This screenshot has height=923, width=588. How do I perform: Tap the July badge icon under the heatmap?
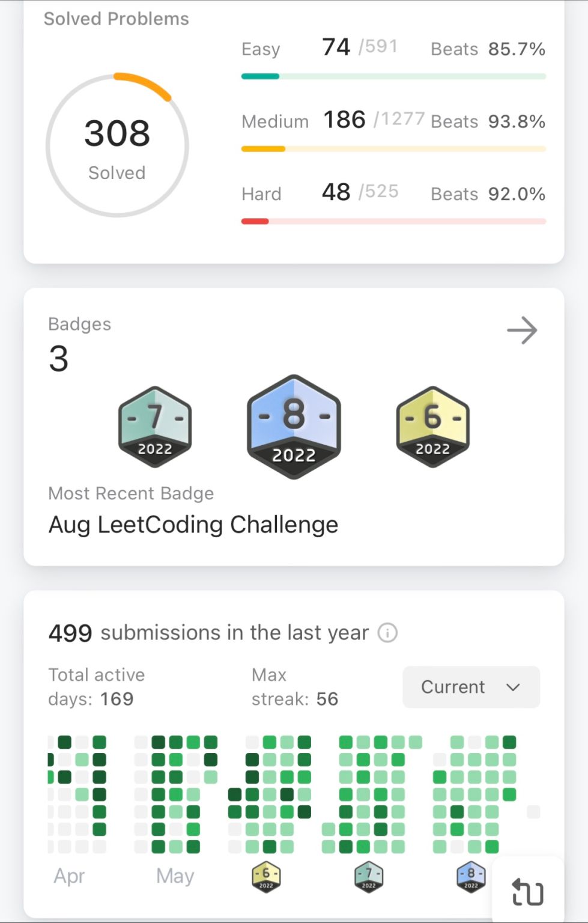(369, 877)
